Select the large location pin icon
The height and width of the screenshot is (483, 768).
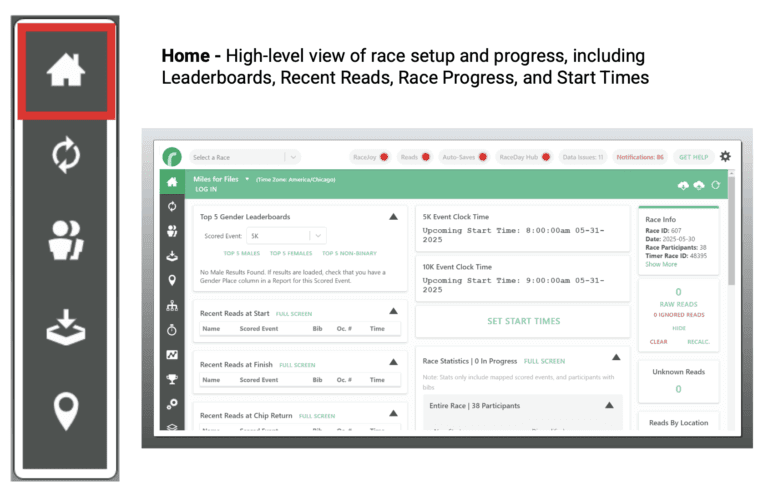pos(66,409)
